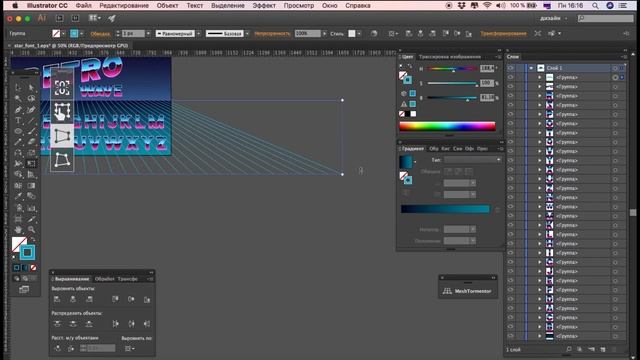Select the Zoom magnifier tool
This screenshot has width=640, height=360.
pyautogui.click(x=31, y=229)
